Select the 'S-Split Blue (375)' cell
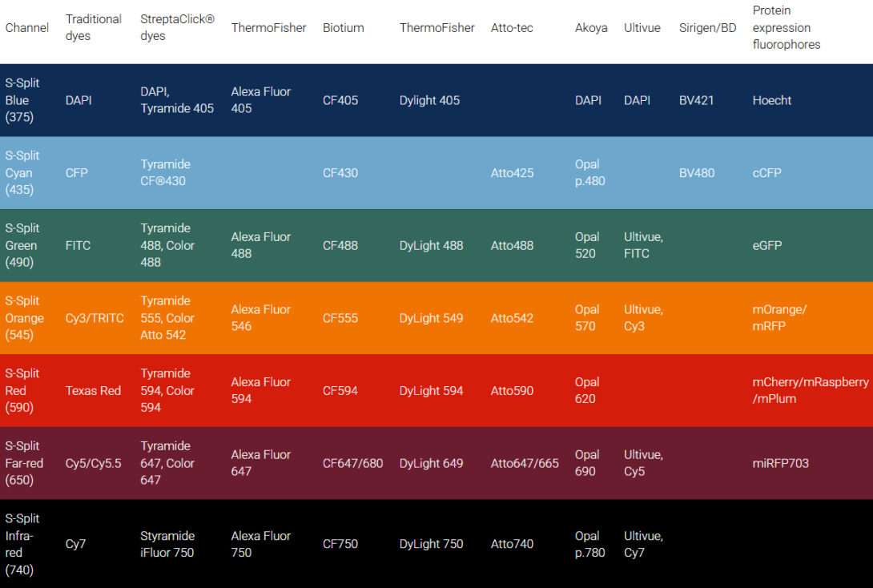This screenshot has width=873, height=588. point(22,100)
